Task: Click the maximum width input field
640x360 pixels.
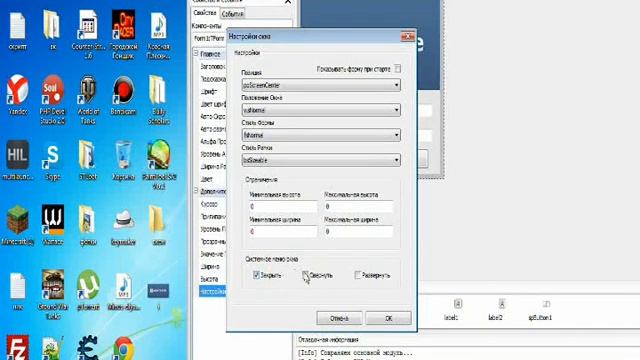Action: pyautogui.click(x=358, y=231)
